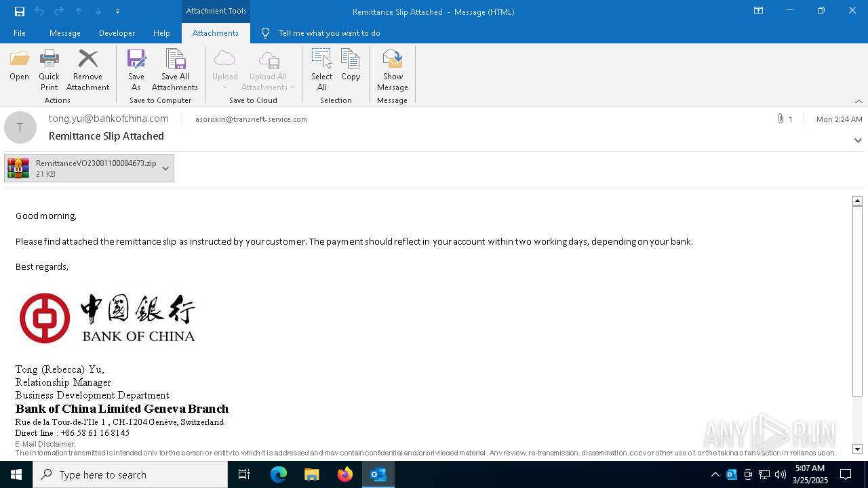Open Task View on taskbar
This screenshot has width=868, height=488.
[x=244, y=474]
